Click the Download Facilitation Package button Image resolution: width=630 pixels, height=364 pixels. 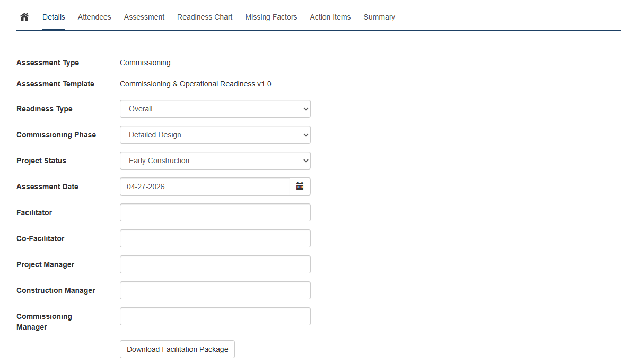tap(177, 349)
